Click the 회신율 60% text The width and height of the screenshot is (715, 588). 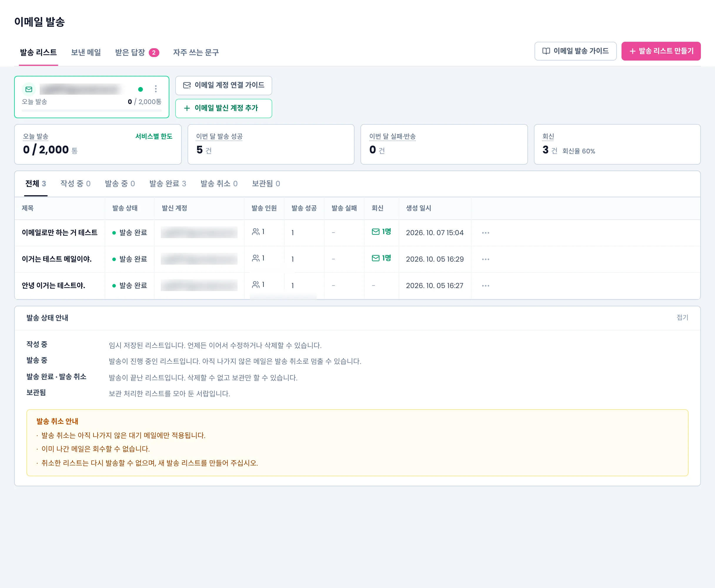coord(579,151)
